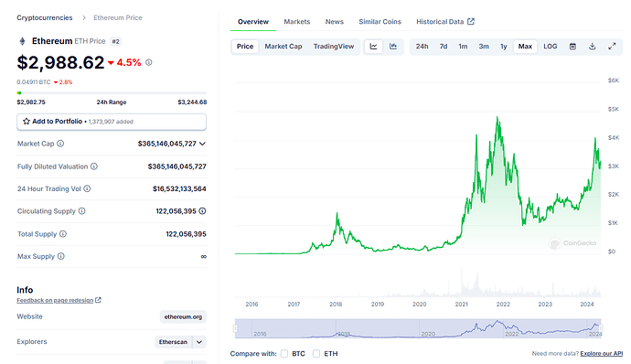Open the Markets tab
Image resolution: width=631 pixels, height=364 pixels.
(x=297, y=22)
